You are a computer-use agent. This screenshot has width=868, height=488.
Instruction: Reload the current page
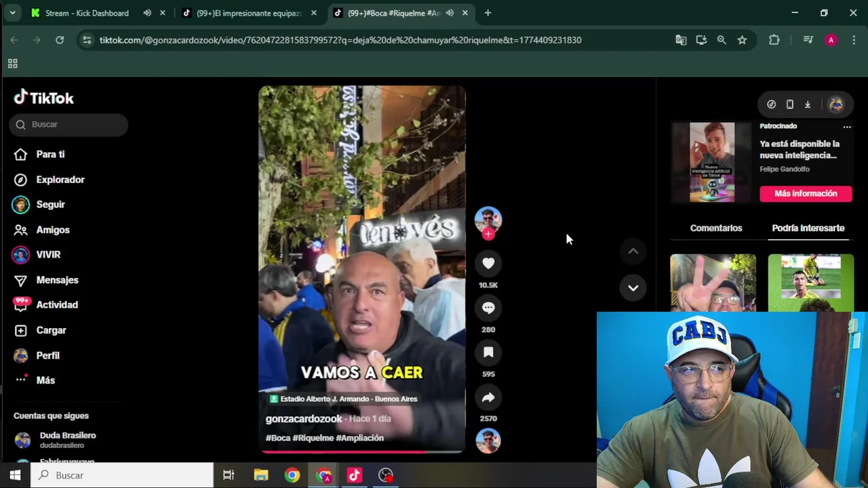point(60,40)
